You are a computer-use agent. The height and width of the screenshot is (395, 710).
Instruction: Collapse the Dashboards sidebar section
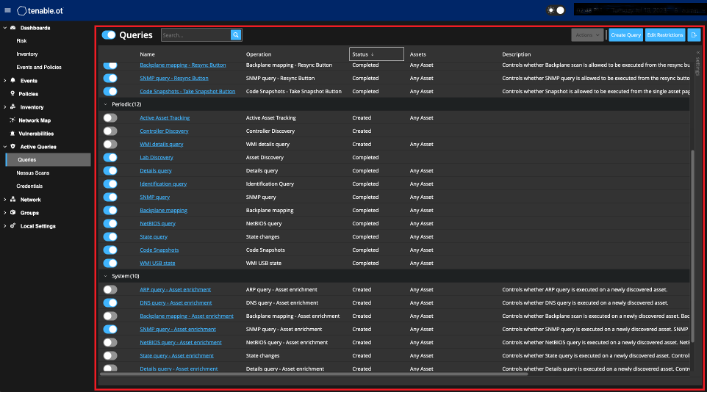coord(5,28)
